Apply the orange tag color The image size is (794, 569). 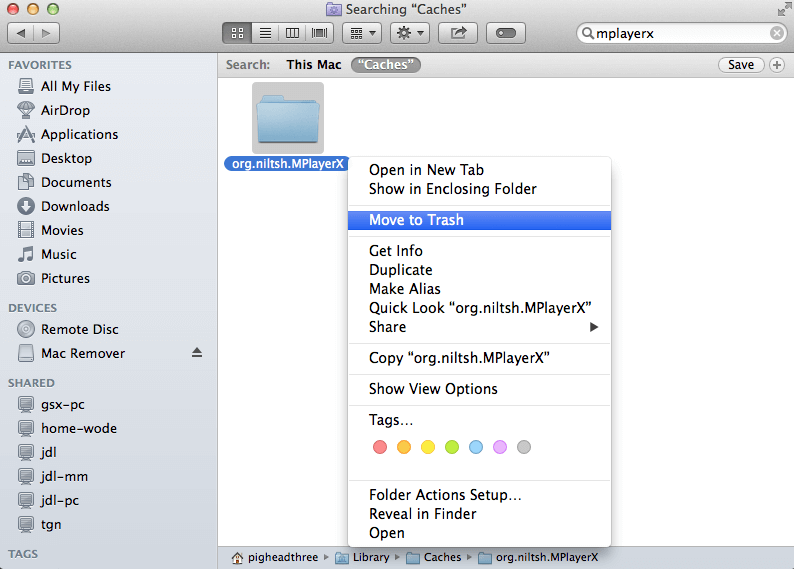coord(404,447)
